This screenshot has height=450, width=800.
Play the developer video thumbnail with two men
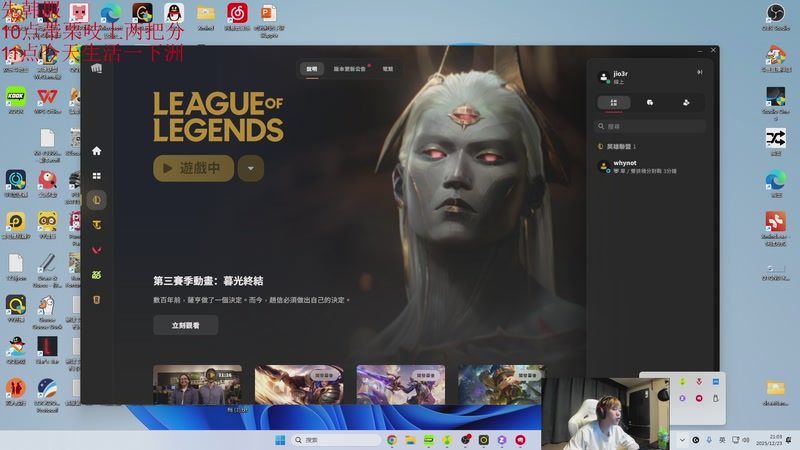(x=197, y=385)
